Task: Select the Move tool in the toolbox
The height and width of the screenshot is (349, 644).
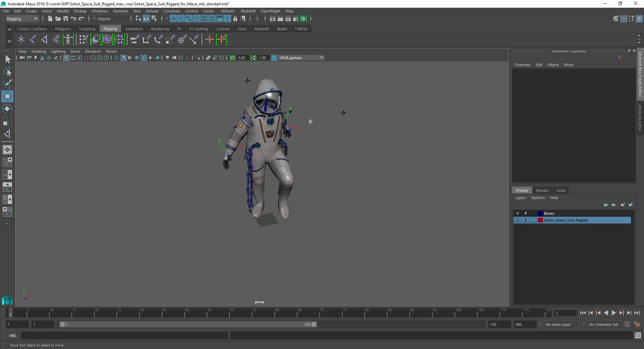Action: click(7, 96)
